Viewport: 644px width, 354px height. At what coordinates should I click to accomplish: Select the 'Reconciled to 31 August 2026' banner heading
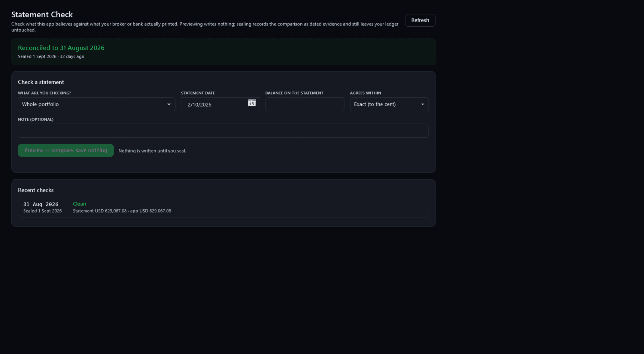click(x=61, y=48)
